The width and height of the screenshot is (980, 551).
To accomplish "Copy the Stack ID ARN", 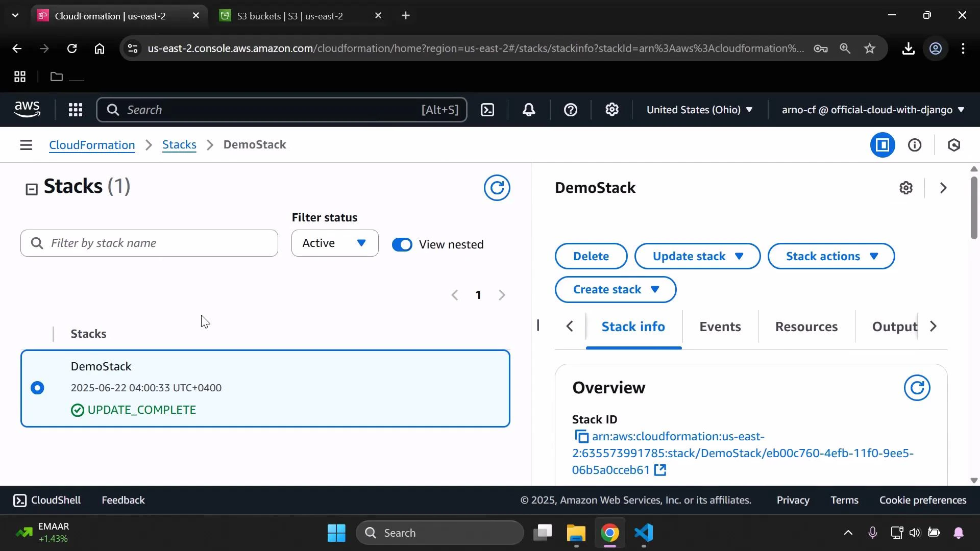I will point(581,437).
